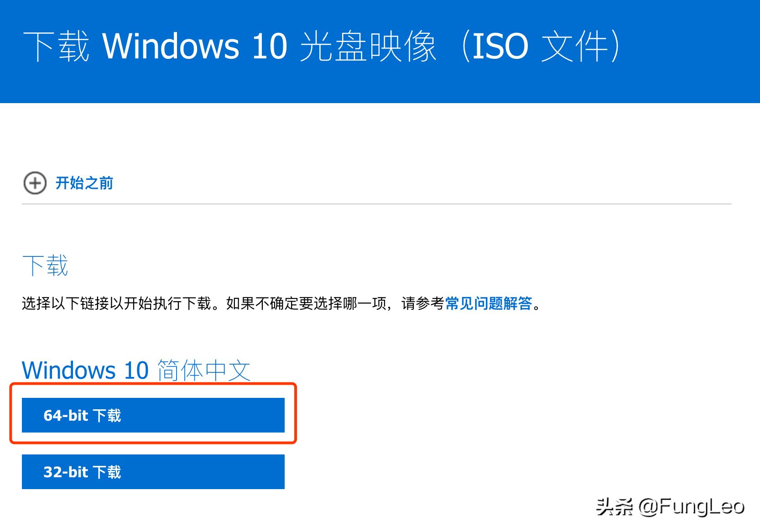
Task: Click the page title banner text
Action: point(324,46)
